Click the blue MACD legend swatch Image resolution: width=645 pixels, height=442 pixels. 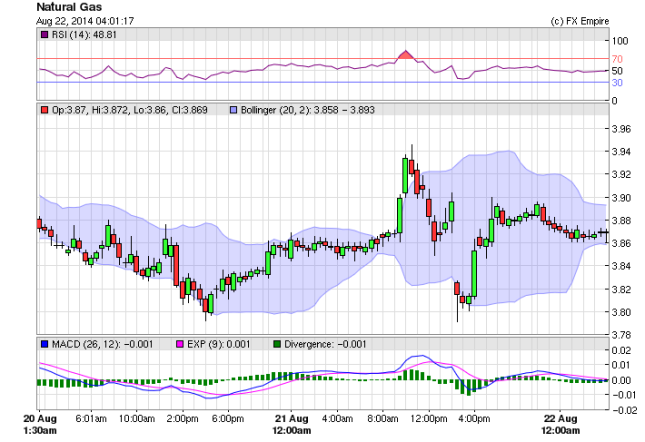pos(45,344)
